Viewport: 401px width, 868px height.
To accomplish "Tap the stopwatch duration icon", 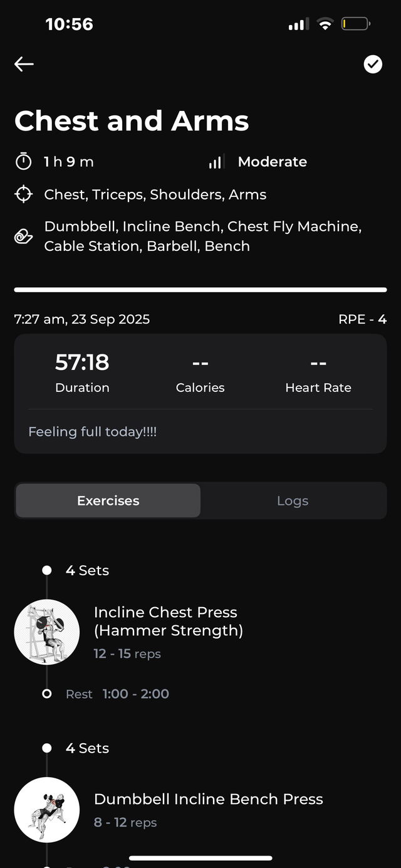I will [23, 162].
